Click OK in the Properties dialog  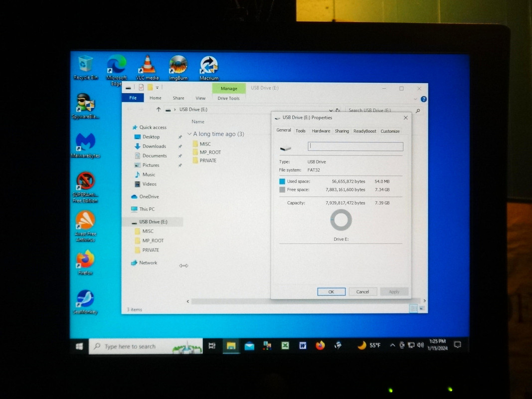click(x=331, y=292)
